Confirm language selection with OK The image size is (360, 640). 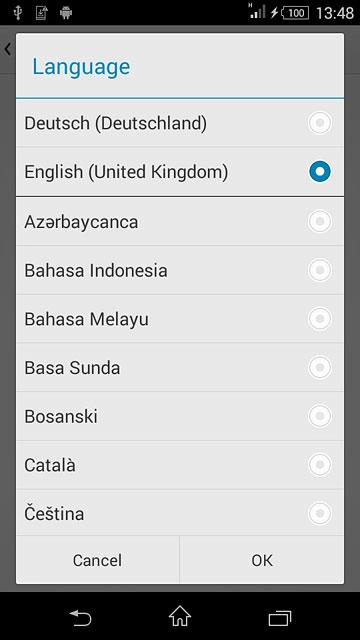(262, 560)
